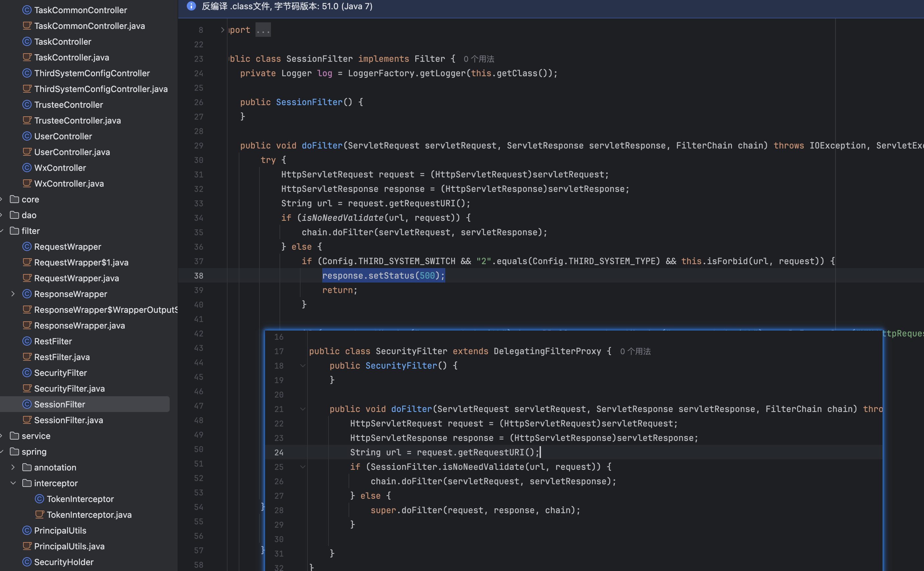Click the SecurityFilter.java file icon

click(27, 388)
